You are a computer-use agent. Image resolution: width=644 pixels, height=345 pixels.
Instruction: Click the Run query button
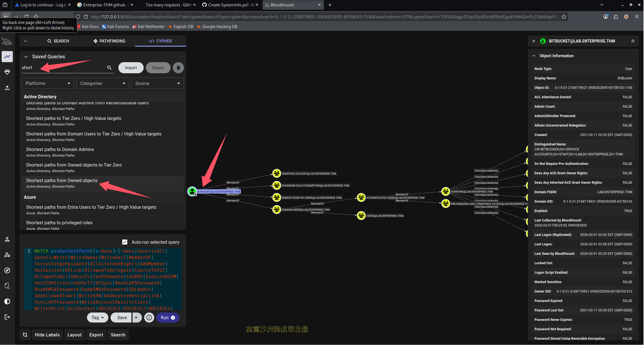[168, 318]
